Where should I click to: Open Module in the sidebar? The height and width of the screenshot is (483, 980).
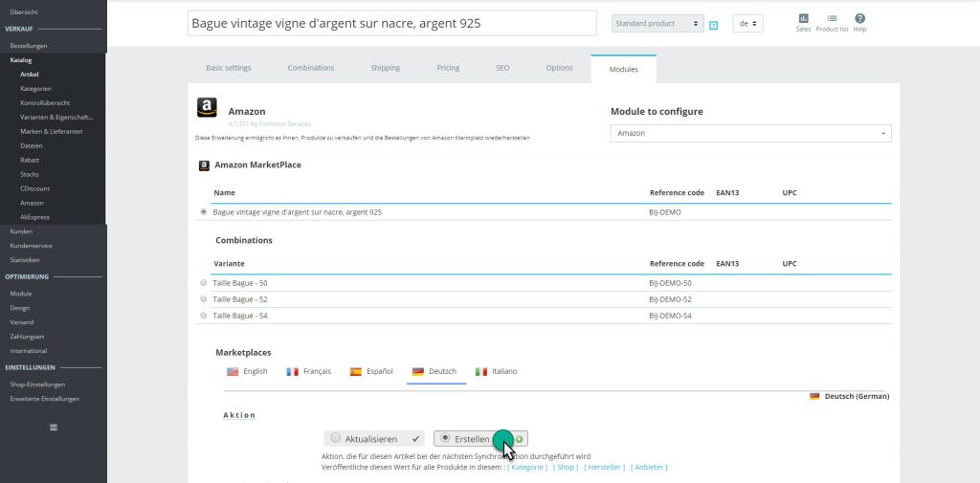[21, 294]
